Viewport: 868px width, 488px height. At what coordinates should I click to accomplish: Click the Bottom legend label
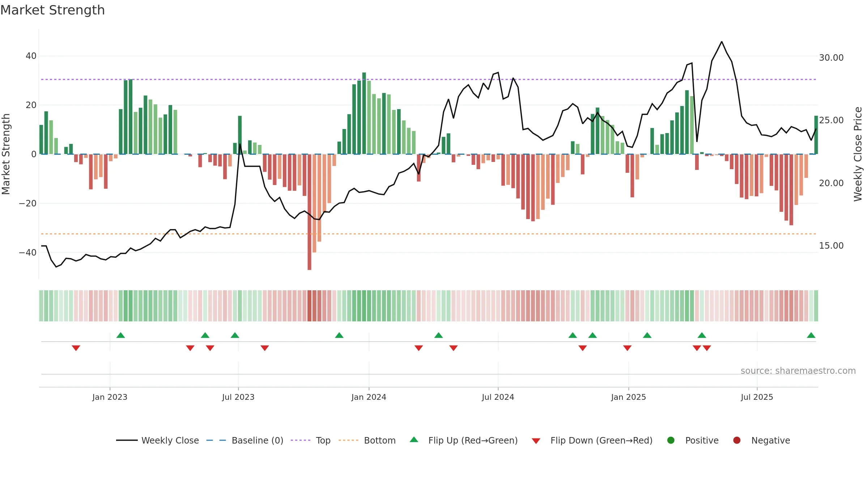[380, 440]
